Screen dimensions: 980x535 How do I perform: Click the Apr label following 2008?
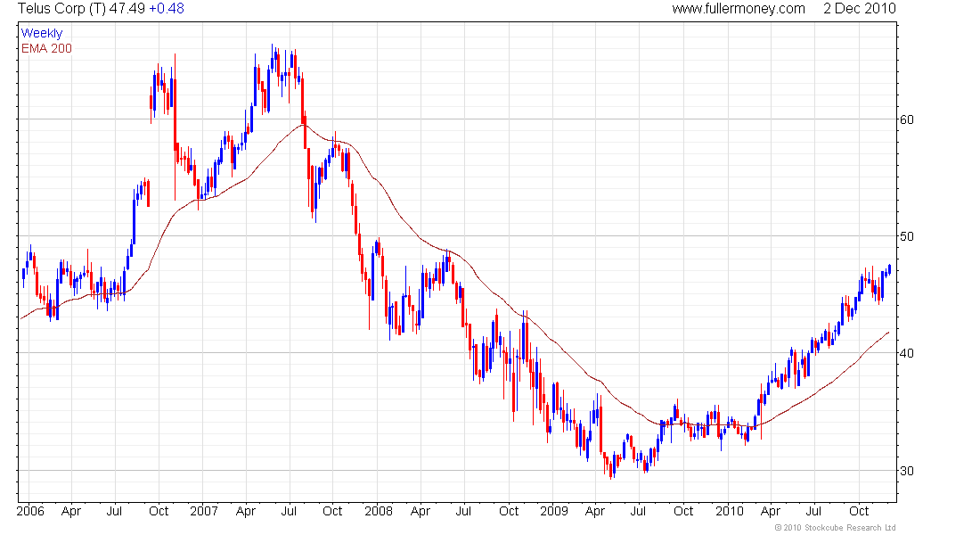(421, 511)
